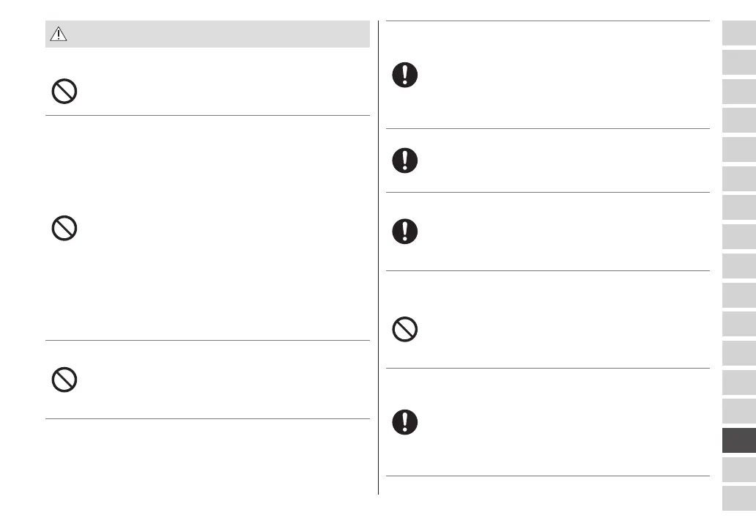Select the topmost gray side tab
756x532 pixels.
pyautogui.click(x=738, y=33)
